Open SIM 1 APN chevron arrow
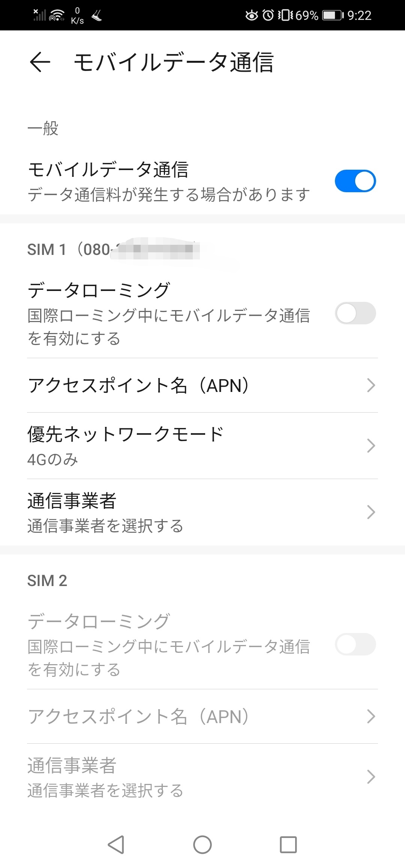405x868 pixels. tap(371, 385)
